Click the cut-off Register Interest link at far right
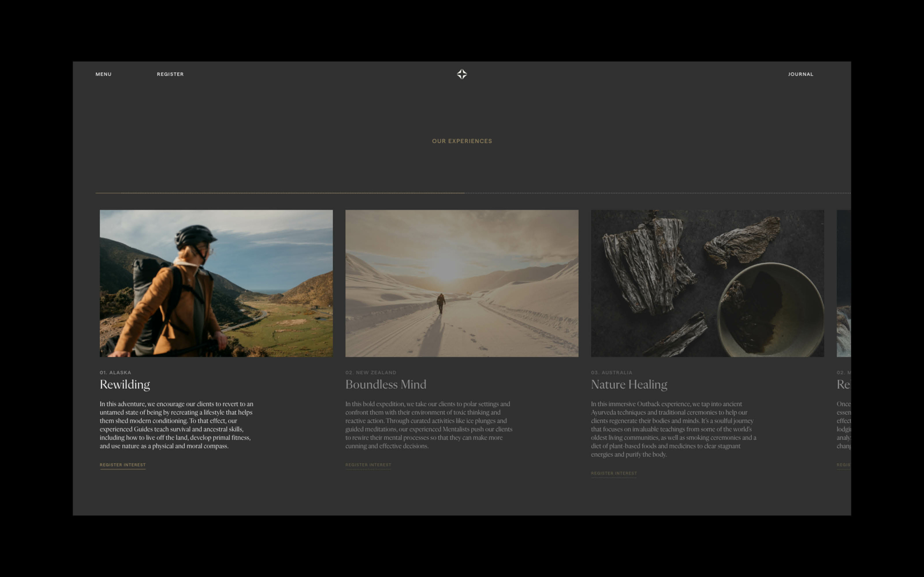 pos(843,465)
